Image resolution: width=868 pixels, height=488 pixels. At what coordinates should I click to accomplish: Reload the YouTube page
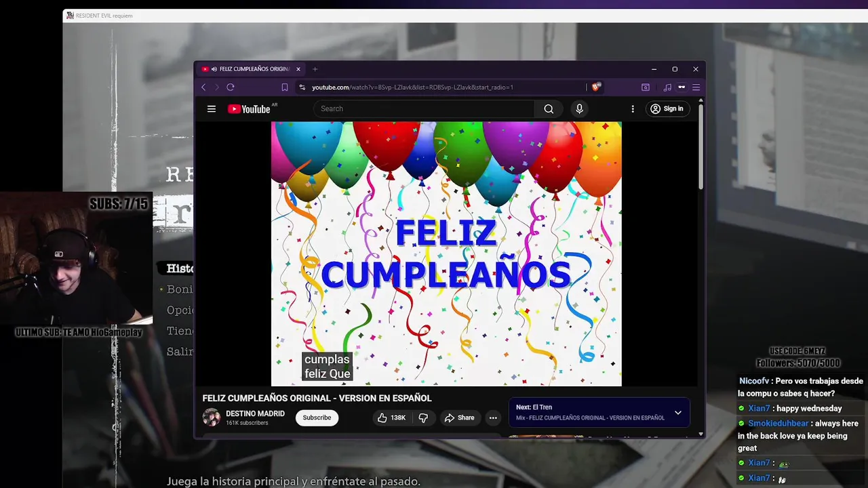pyautogui.click(x=231, y=87)
